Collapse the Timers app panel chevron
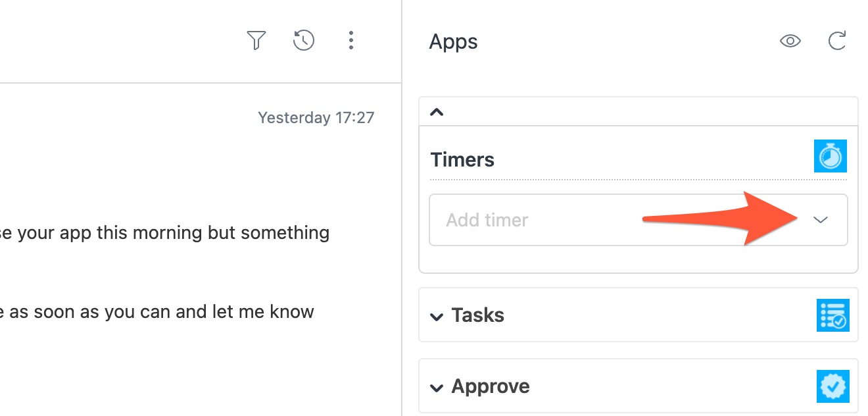Viewport: 868px width, 416px height. [x=437, y=112]
